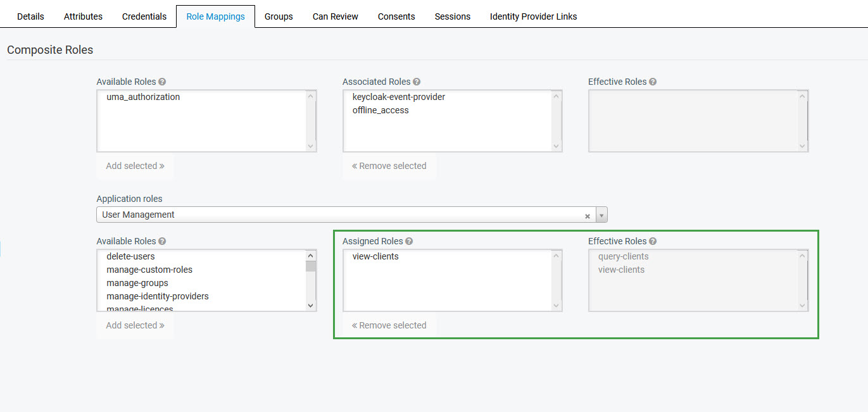Viewport: 868px width, 412px height.
Task: Open the Application roles dropdown arrow
Action: [601, 215]
